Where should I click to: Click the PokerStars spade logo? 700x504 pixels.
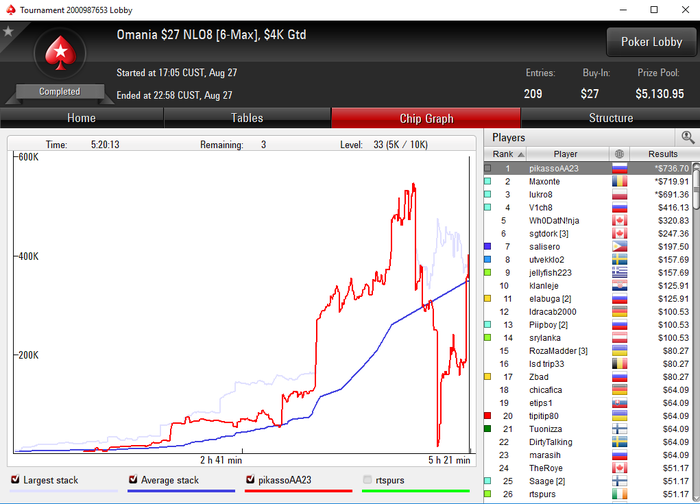(60, 53)
